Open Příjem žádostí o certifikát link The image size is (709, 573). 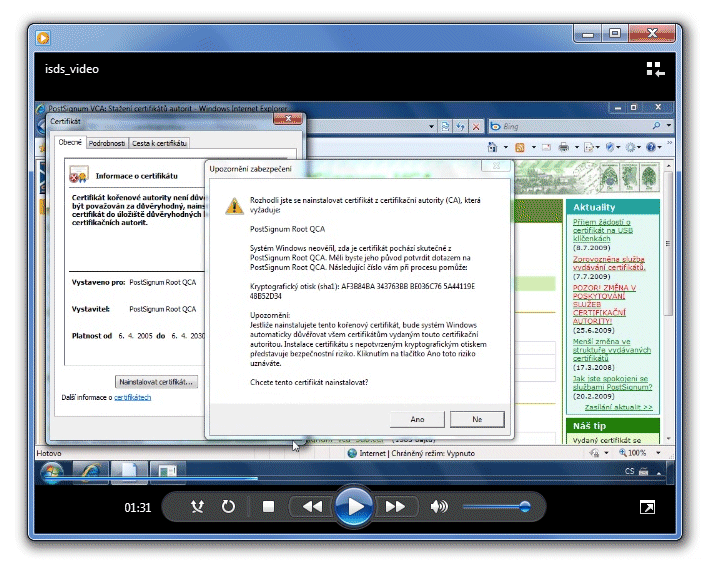pyautogui.click(x=602, y=230)
